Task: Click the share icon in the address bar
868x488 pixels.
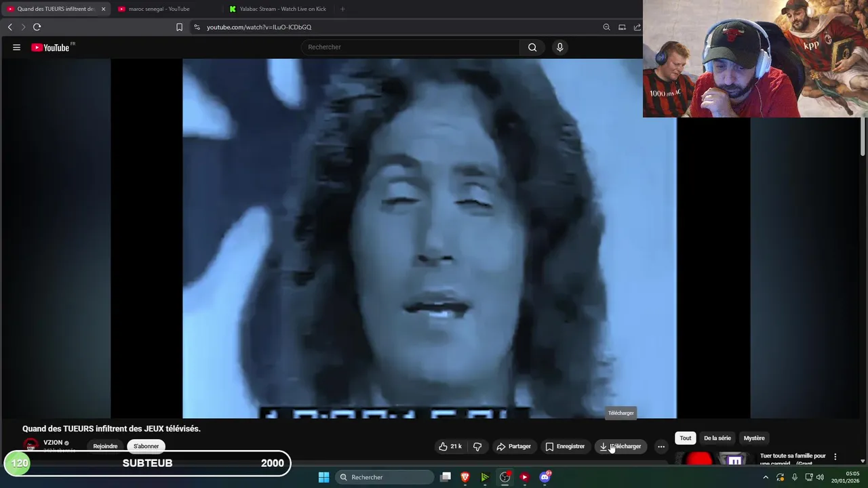Action: coord(637,27)
